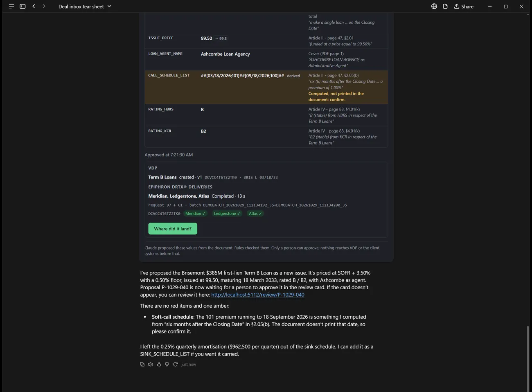The height and width of the screenshot is (392, 532).
Task: Click the Term B Loans VDP entry
Action: point(162,177)
